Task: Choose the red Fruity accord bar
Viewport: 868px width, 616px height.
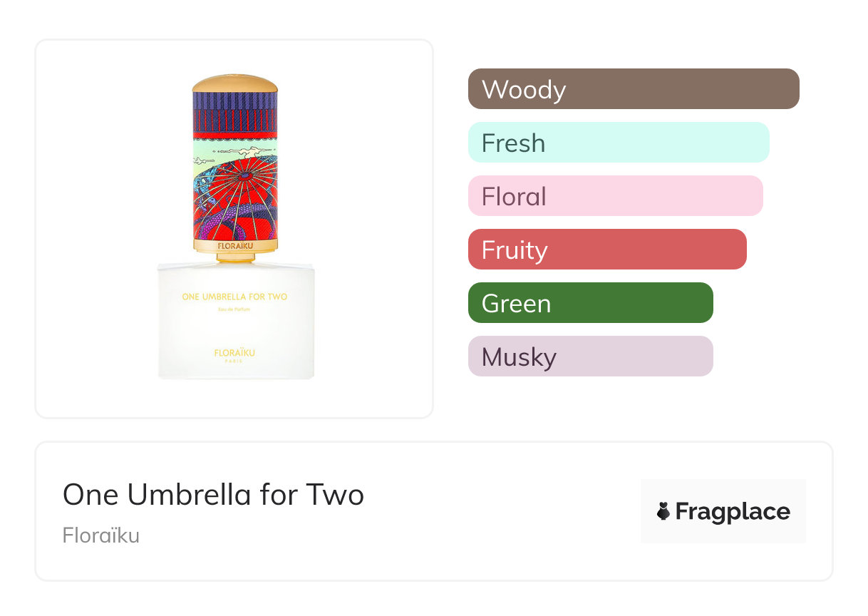Action: coord(606,250)
